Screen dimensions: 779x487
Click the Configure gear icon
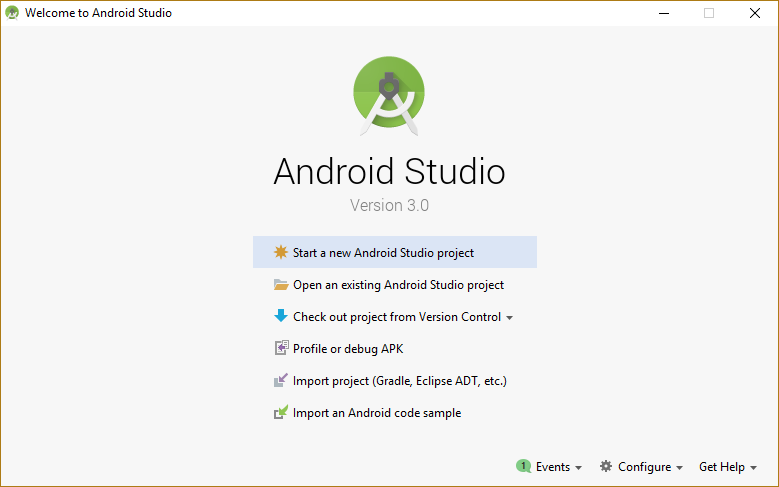[x=606, y=466]
